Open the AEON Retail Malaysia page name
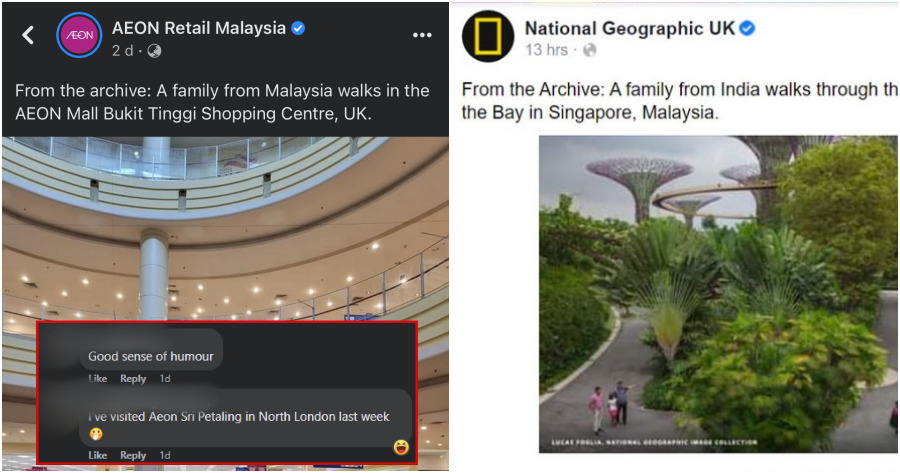900x473 pixels. 199,28
